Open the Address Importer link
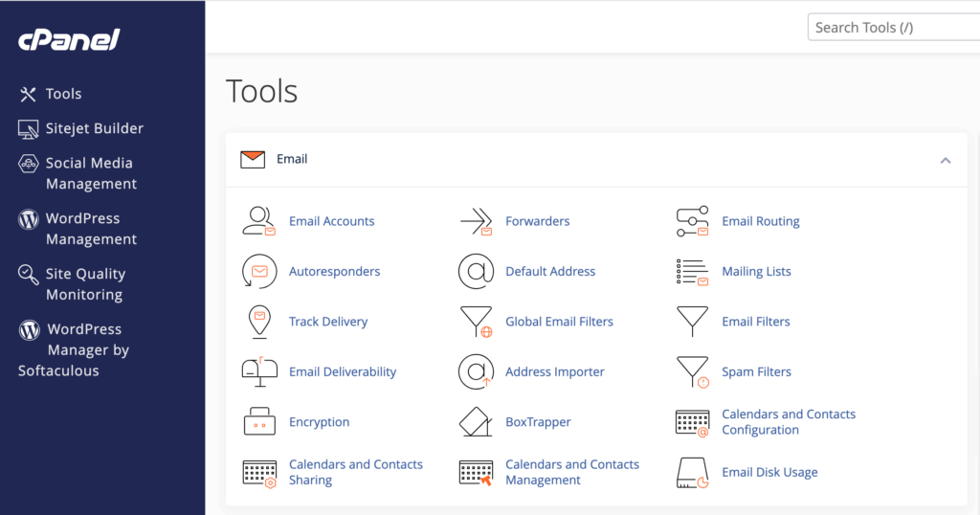The width and height of the screenshot is (980, 515). coord(555,371)
